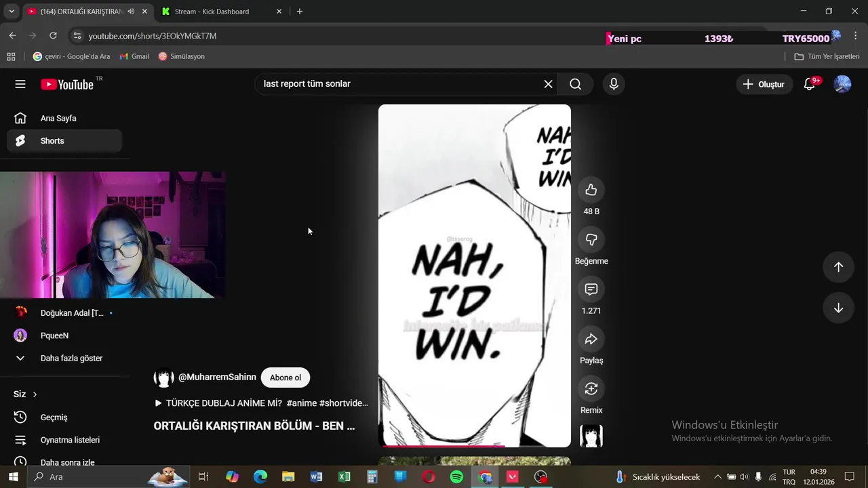Open the Sıcaklık yükselecek weather widget
868x488 pixels.
tap(658, 476)
